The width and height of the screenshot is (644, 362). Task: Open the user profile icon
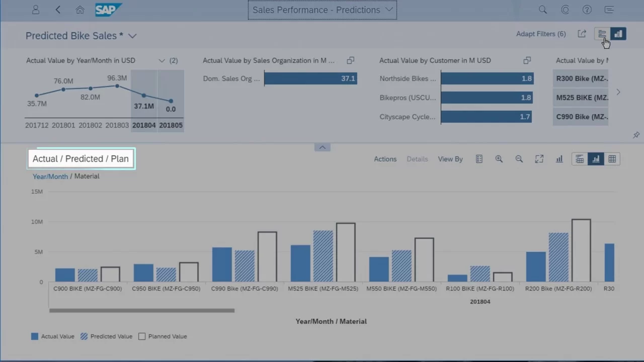35,10
